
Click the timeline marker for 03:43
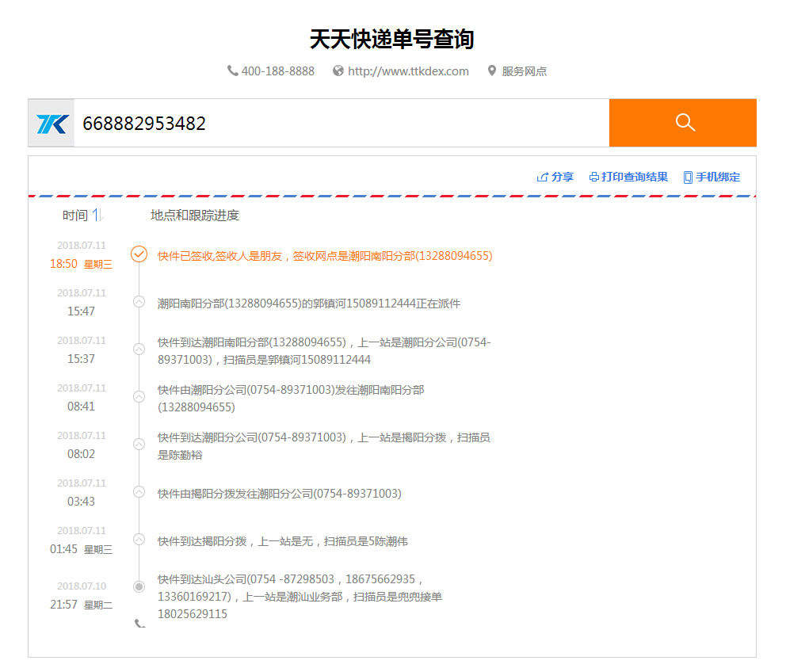coord(139,492)
